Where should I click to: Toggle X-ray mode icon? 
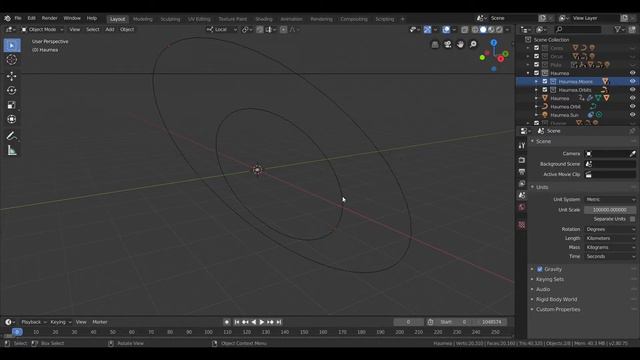(x=464, y=30)
